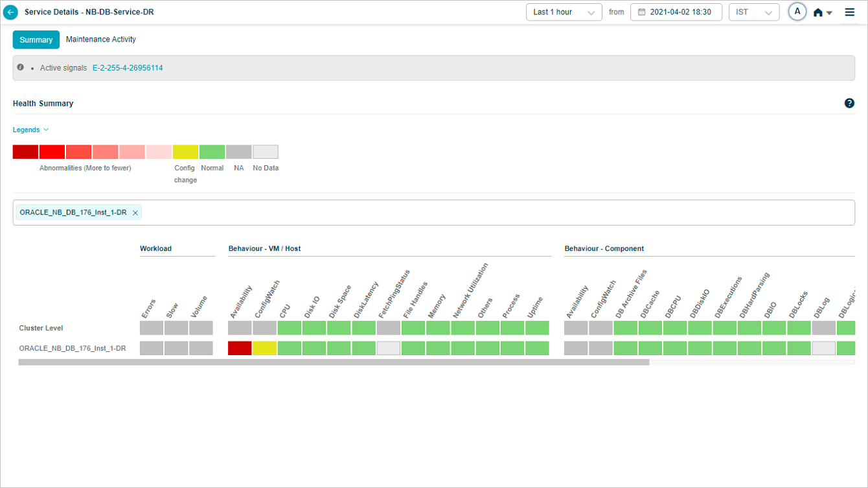
Task: Switch to Maintenance Activity tab
Action: (101, 40)
